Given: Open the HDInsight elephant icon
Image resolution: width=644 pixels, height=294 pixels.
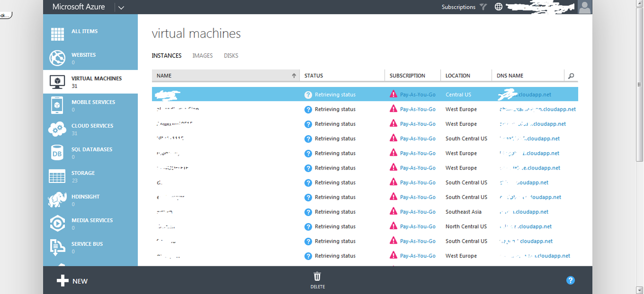Looking at the screenshot, I should (x=57, y=200).
